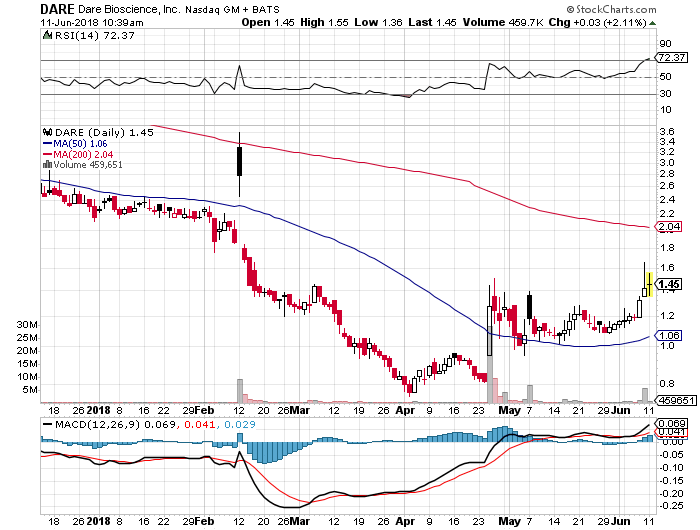The width and height of the screenshot is (700, 530).
Task: Click the yellow highlighted current candle
Action: tap(650, 284)
